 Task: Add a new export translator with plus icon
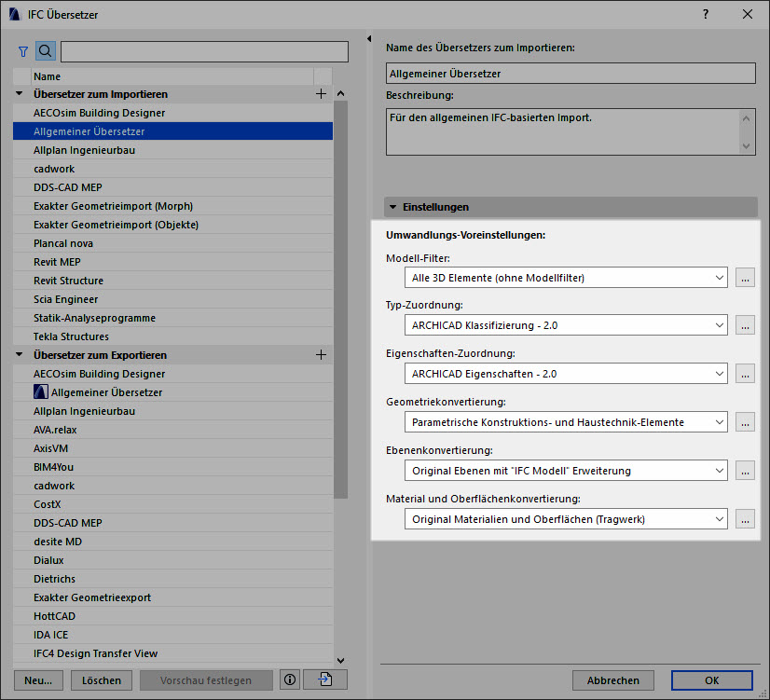point(321,355)
